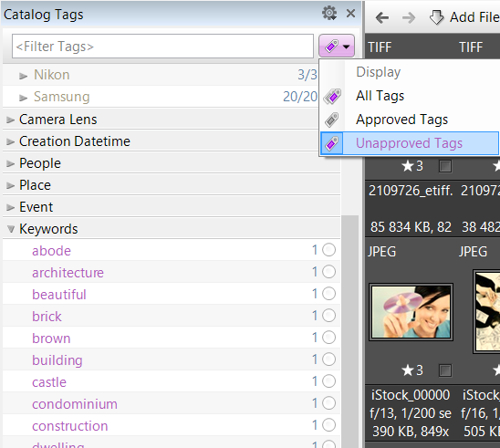Click the Nikon tag label
The image size is (500, 448).
52,75
